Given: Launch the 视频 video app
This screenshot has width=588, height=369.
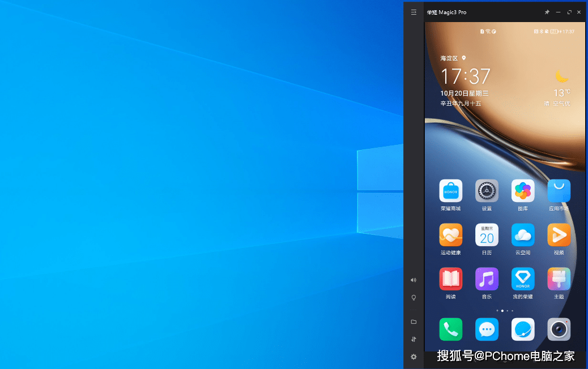Looking at the screenshot, I should point(559,235).
